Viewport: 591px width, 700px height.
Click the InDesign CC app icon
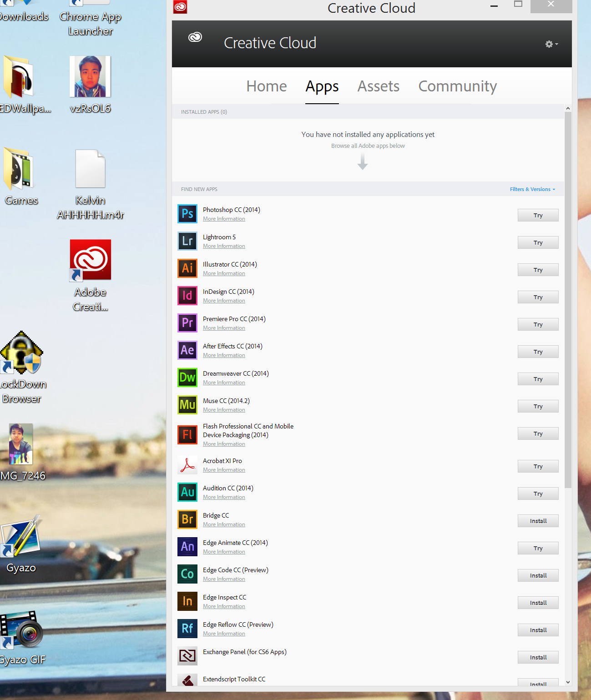coord(187,296)
